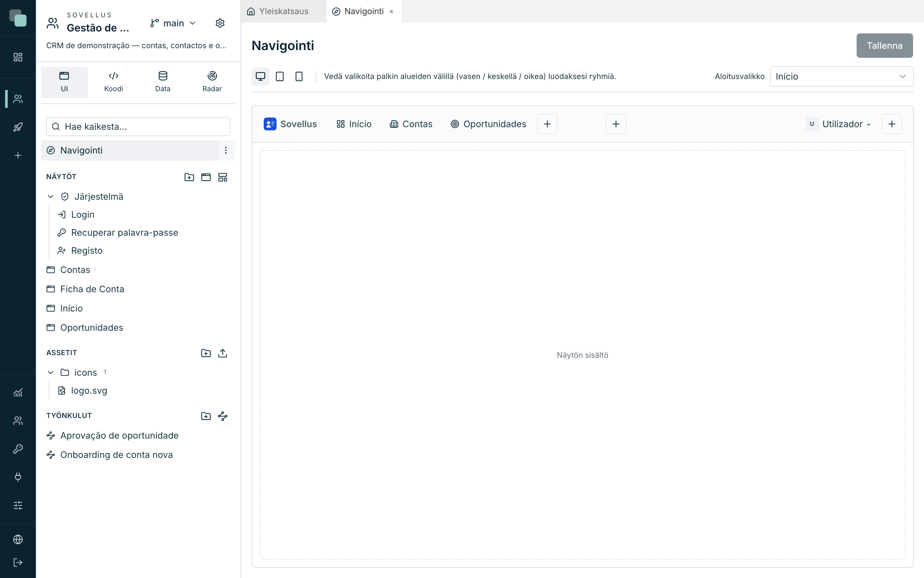Click the globe language icon
924x578 pixels.
[x=18, y=539]
